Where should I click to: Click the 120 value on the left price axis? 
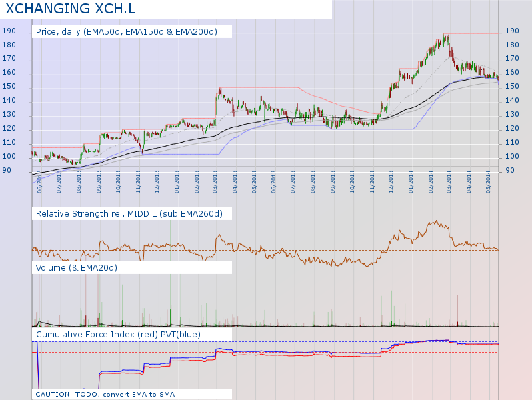9,128
